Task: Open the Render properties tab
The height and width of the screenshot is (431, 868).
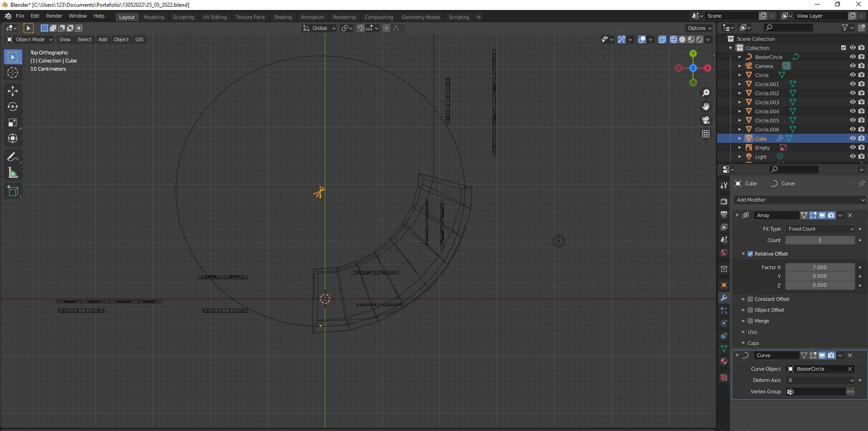Action: (x=724, y=201)
